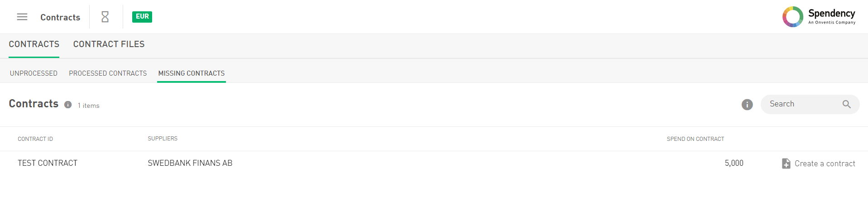The width and height of the screenshot is (868, 202).
Task: Click the EUR currency badge
Action: pyautogui.click(x=142, y=17)
